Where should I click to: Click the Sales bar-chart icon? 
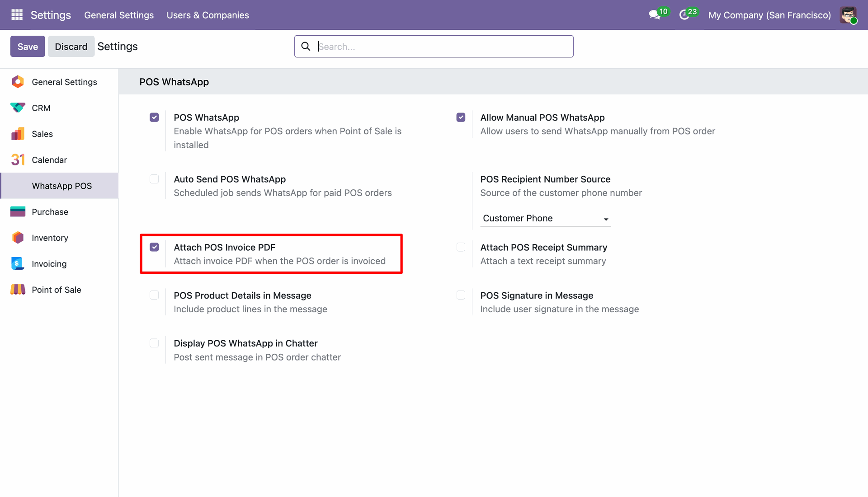coord(18,134)
